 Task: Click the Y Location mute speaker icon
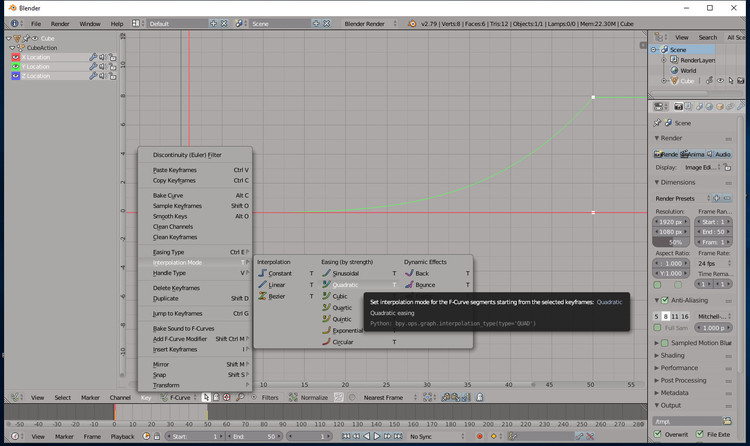(x=102, y=66)
